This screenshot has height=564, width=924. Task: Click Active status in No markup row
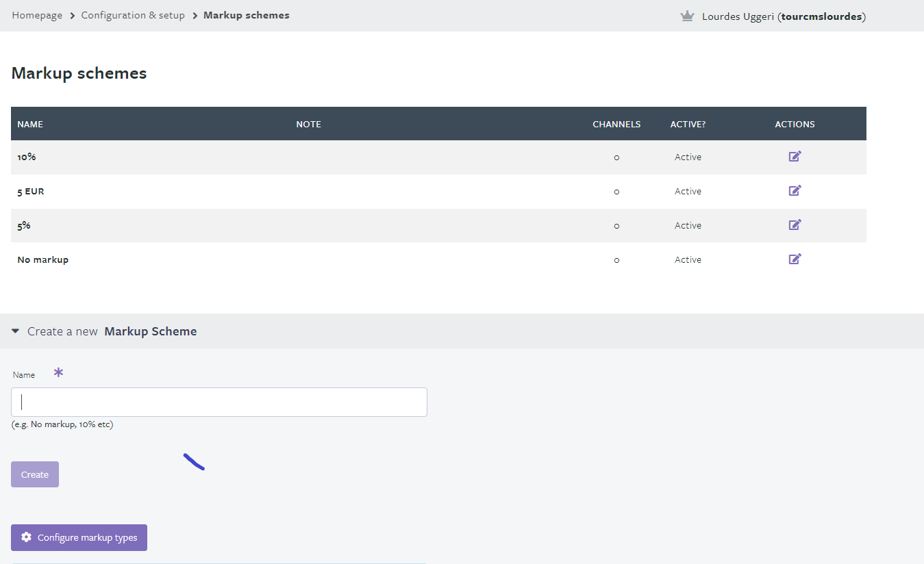pos(688,259)
